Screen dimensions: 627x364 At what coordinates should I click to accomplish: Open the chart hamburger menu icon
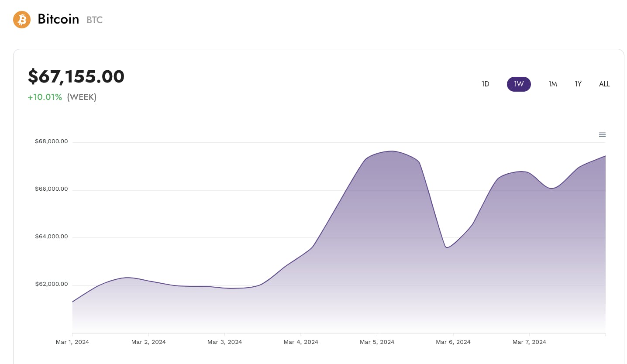(x=602, y=135)
